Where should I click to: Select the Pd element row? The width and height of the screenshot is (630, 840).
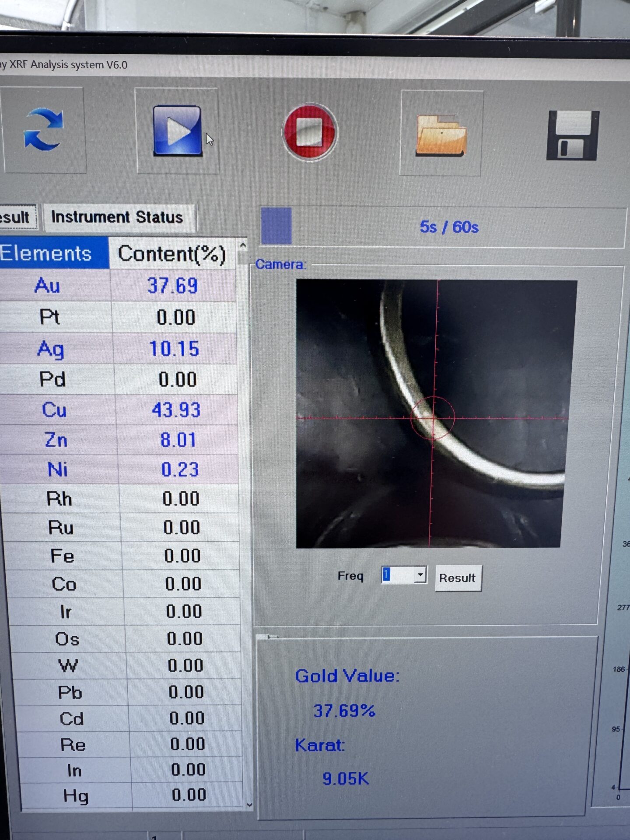(x=119, y=379)
